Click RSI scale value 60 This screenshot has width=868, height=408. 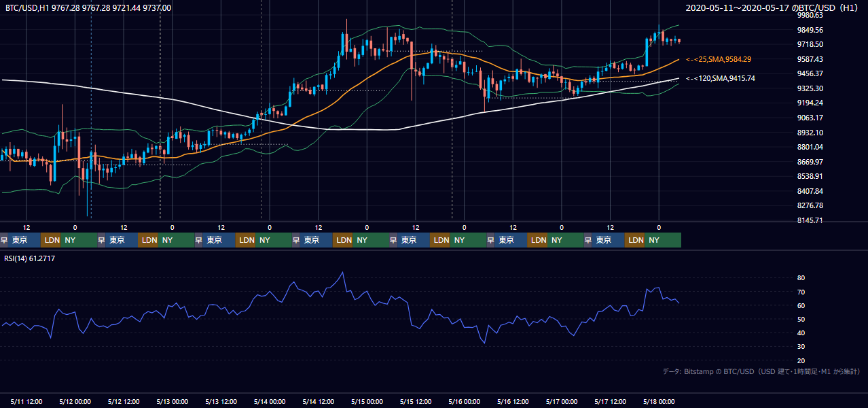point(801,305)
